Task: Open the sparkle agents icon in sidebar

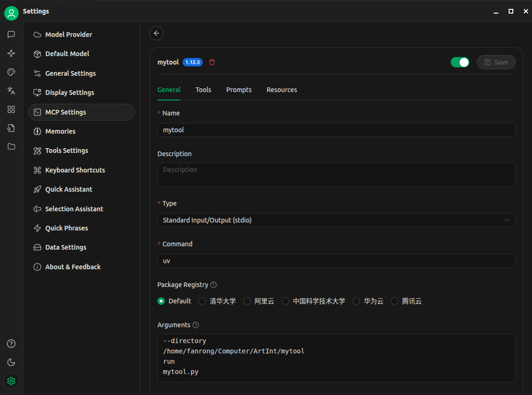Action: click(x=11, y=53)
